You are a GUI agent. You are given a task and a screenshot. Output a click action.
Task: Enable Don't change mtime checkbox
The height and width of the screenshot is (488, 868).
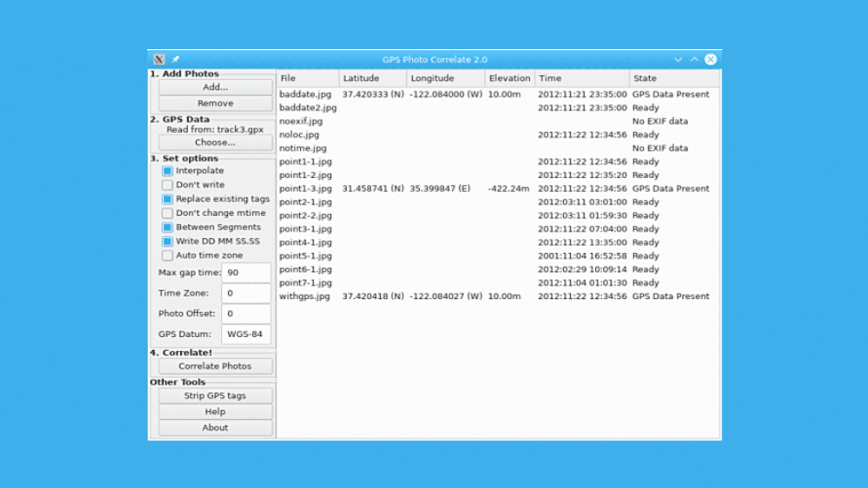point(167,213)
